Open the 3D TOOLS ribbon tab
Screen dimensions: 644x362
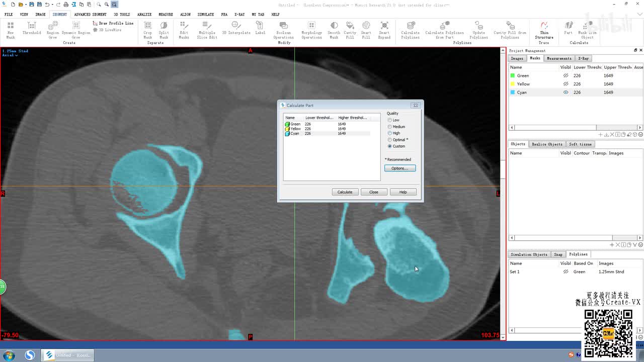point(122,15)
